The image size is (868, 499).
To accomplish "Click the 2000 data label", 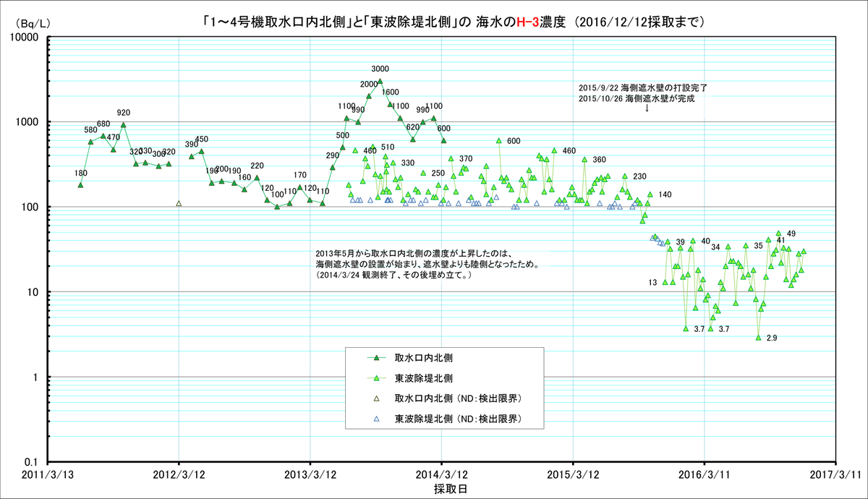I will pyautogui.click(x=369, y=84).
